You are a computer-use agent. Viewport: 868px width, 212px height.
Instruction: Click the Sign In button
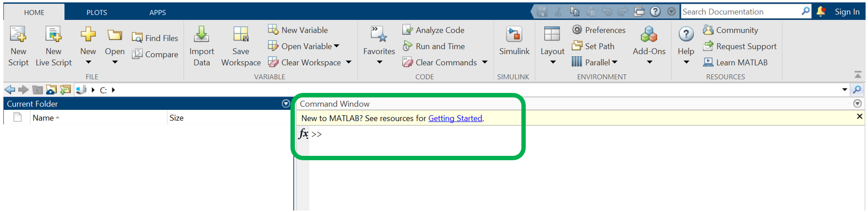847,12
